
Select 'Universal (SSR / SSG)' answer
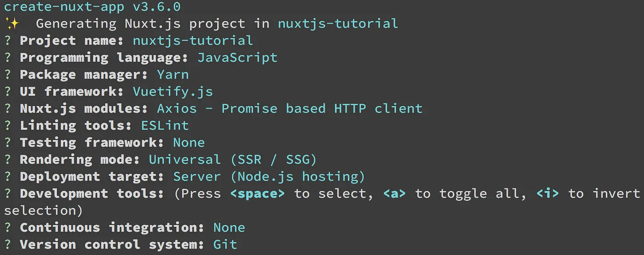point(233,159)
